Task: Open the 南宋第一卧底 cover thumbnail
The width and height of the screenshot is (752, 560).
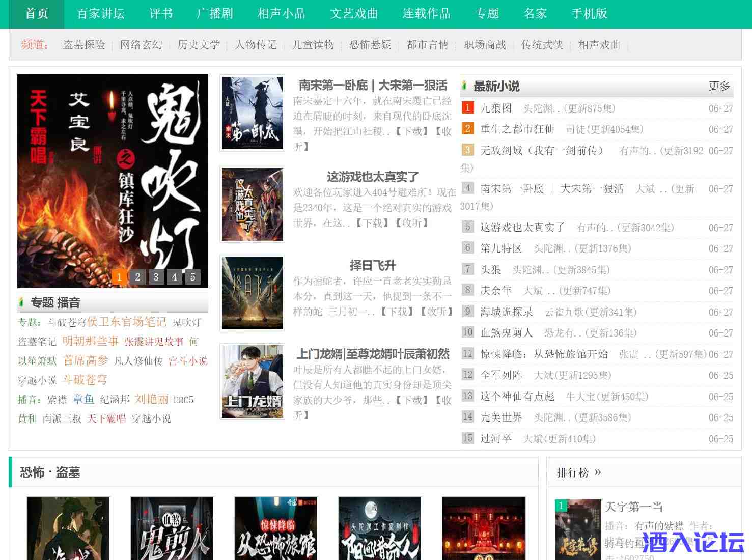Action: tap(253, 113)
